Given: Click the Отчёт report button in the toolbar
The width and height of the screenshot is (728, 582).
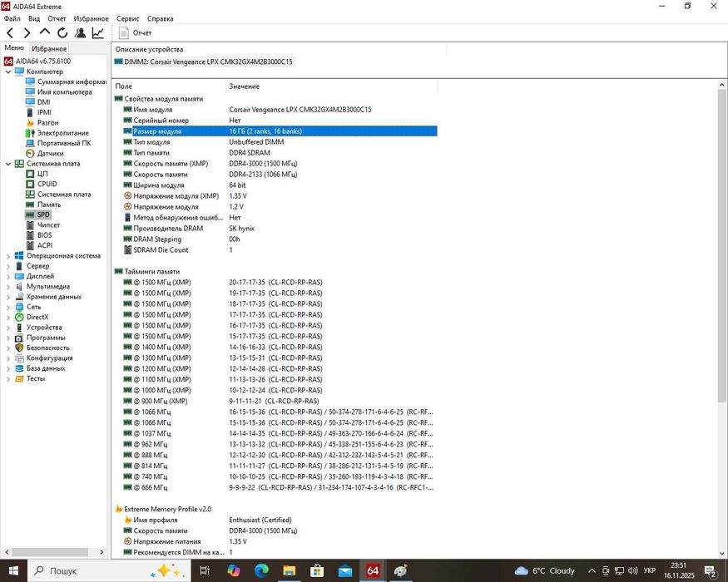Looking at the screenshot, I should coord(135,33).
